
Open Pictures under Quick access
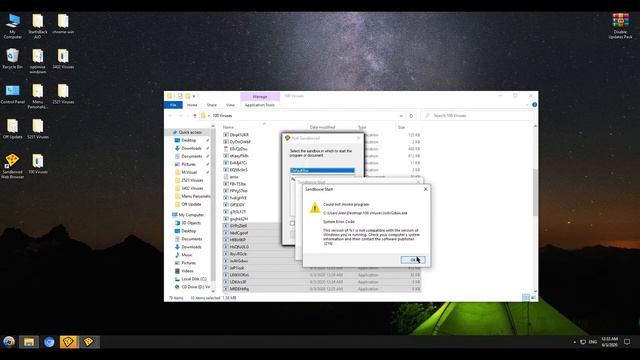[x=188, y=164]
